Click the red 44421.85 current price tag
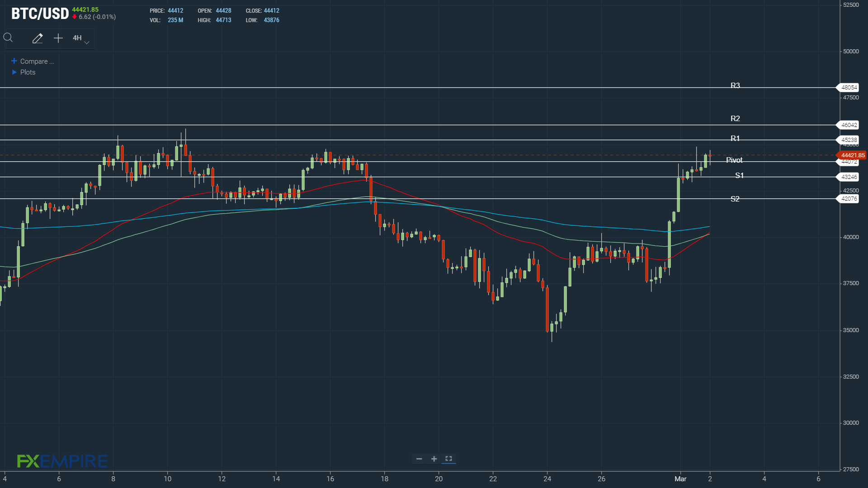Viewport: 868px width, 488px height. tap(852, 155)
